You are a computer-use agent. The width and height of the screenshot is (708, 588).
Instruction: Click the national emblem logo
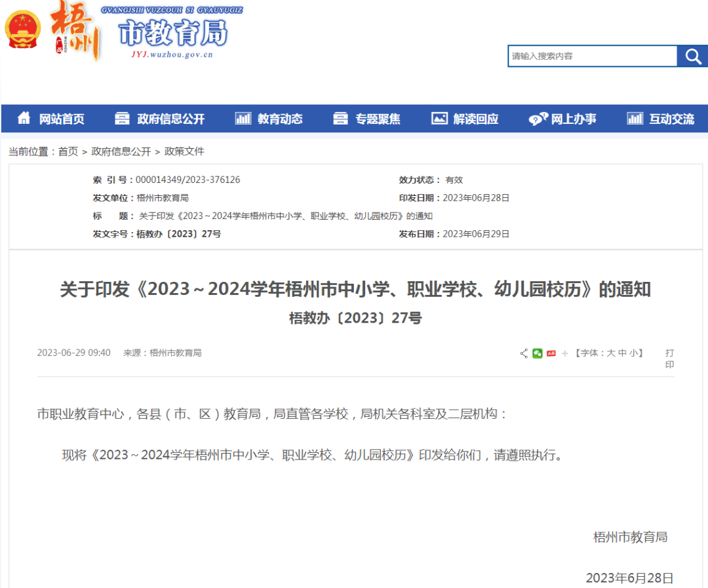click(x=23, y=31)
